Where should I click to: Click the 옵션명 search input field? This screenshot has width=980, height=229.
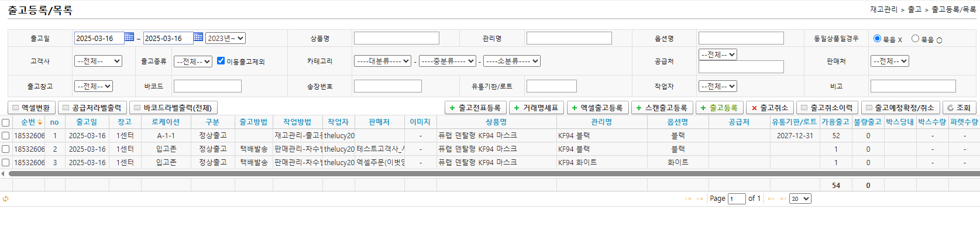coord(741,38)
